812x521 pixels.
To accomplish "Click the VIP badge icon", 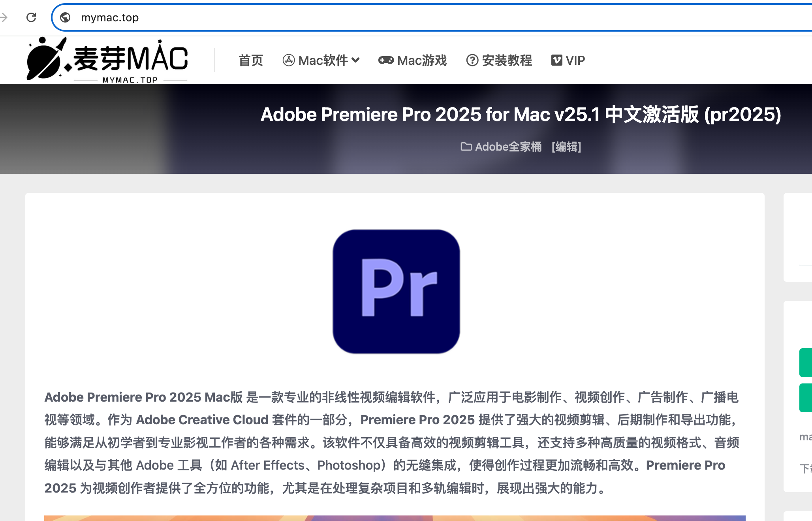I will tap(557, 60).
